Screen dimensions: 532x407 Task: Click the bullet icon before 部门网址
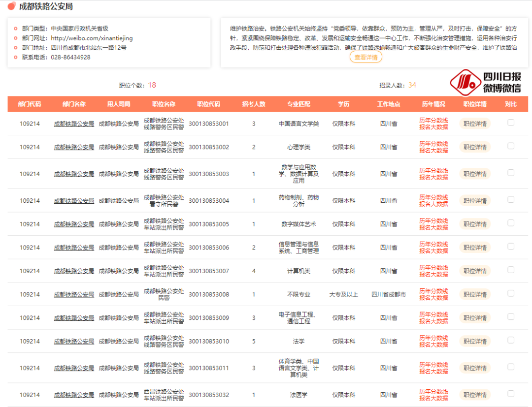(x=16, y=38)
